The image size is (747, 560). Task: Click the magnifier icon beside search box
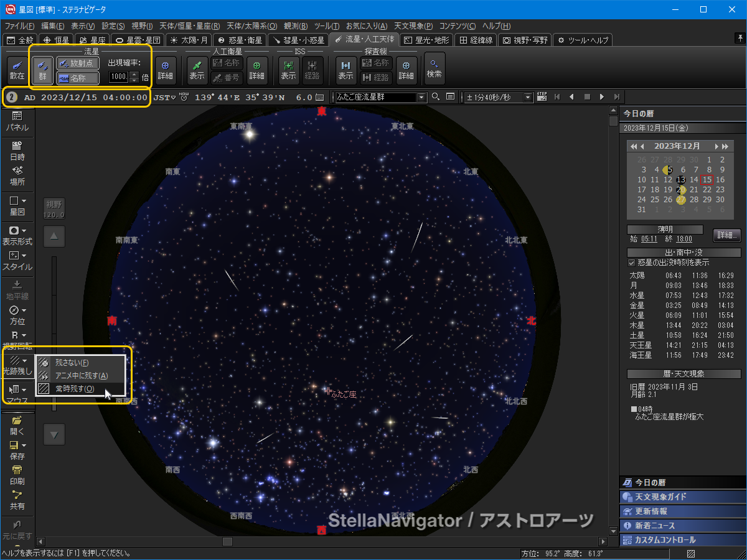pyautogui.click(x=436, y=97)
